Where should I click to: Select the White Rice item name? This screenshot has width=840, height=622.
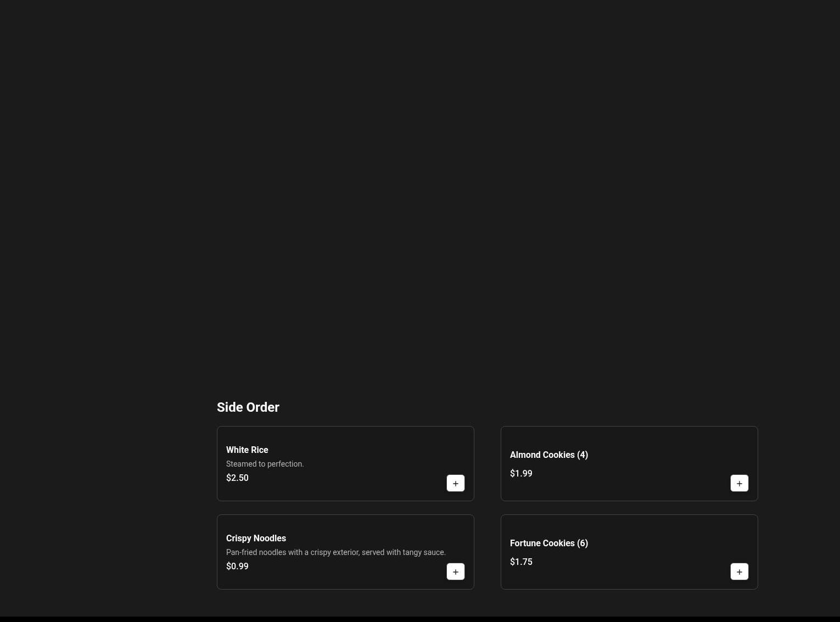(x=247, y=450)
